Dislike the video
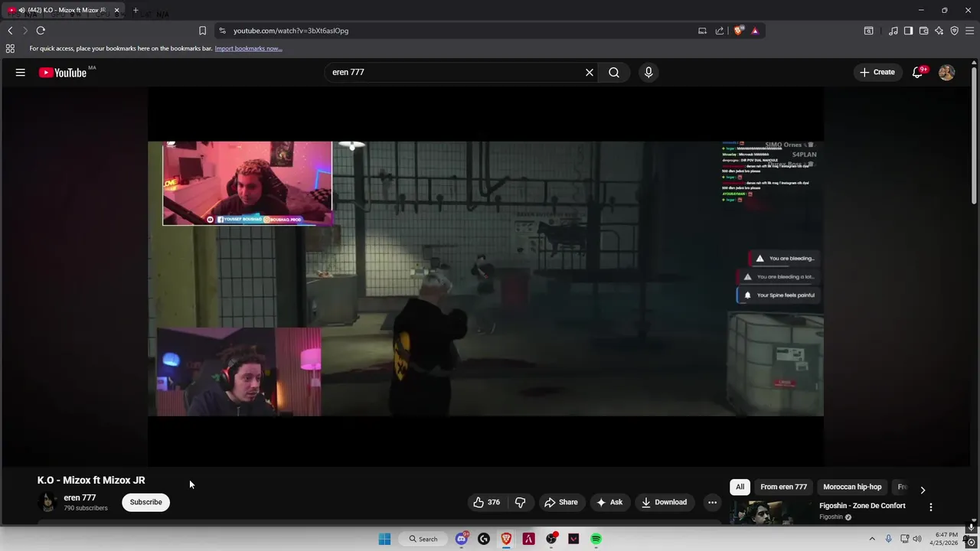The height and width of the screenshot is (551, 980). (521, 502)
